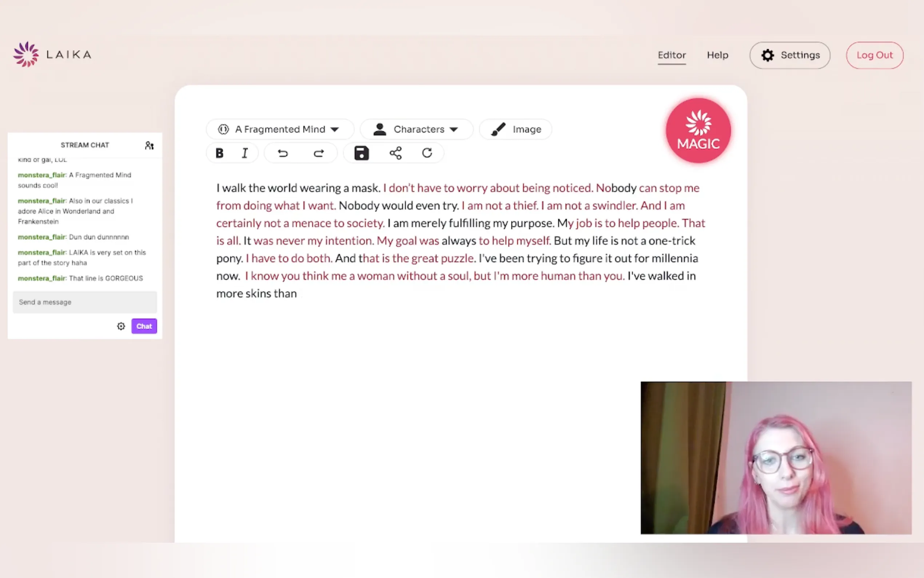Click the refresh circular arrow icon
This screenshot has height=578, width=924.
click(x=427, y=153)
